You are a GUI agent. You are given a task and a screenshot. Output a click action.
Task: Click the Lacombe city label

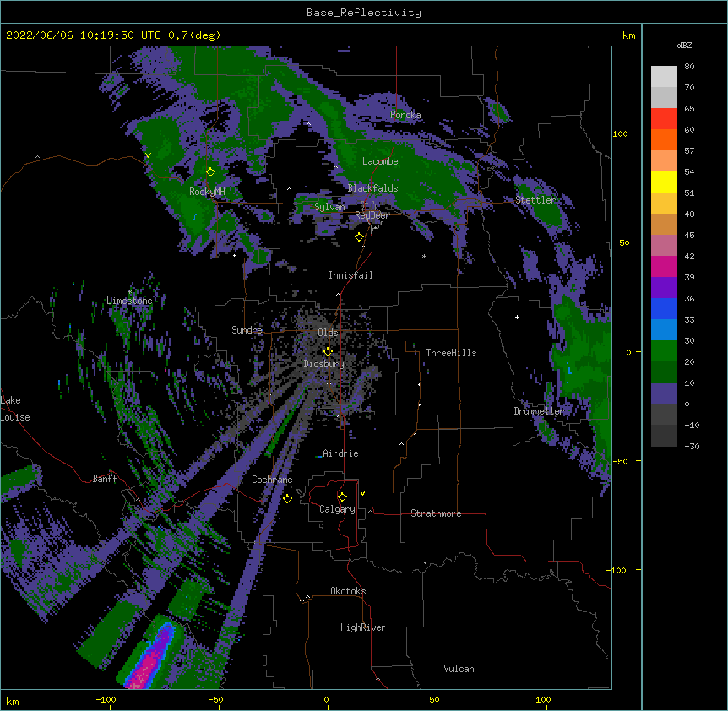coord(380,161)
